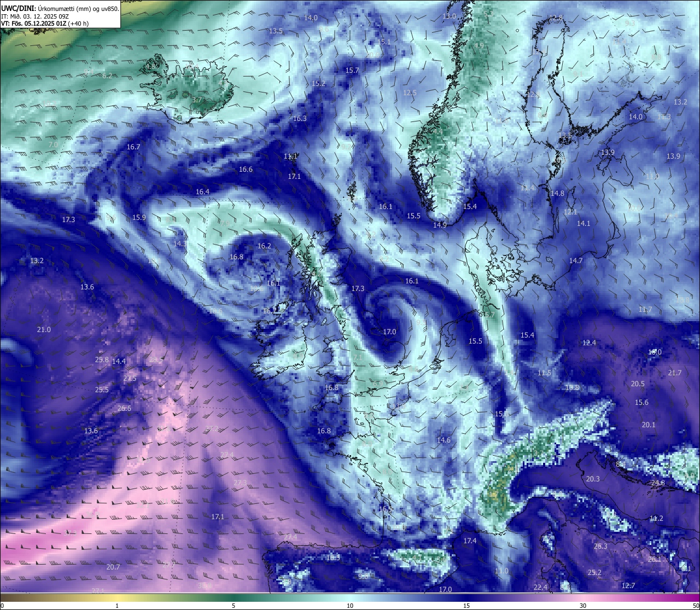Click the 16.4 value label
700x610 pixels.
[202, 191]
